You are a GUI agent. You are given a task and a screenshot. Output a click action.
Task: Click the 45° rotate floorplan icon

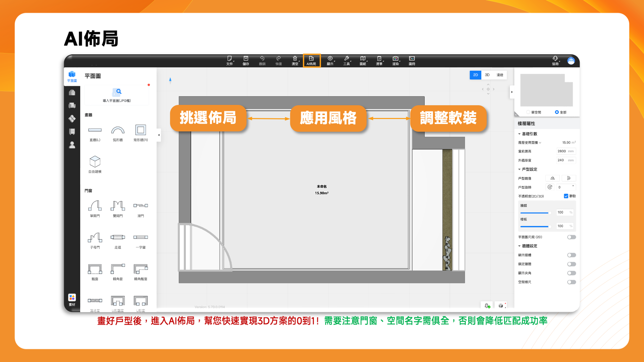550,187
